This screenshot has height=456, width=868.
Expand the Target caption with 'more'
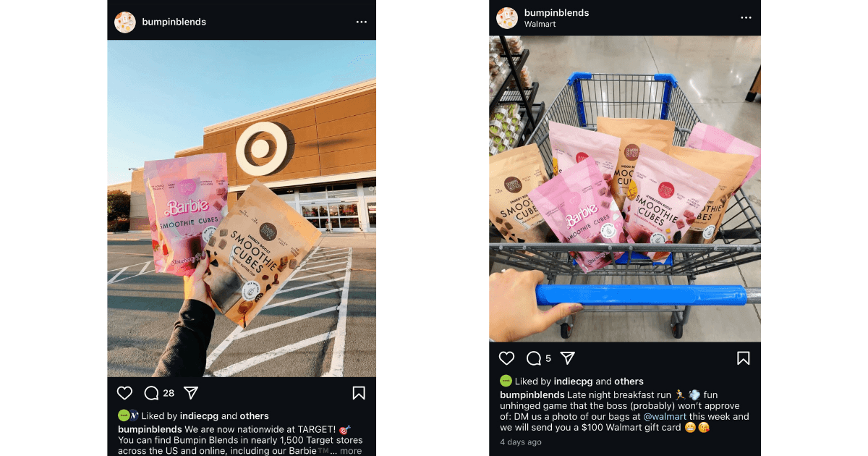coord(351,451)
